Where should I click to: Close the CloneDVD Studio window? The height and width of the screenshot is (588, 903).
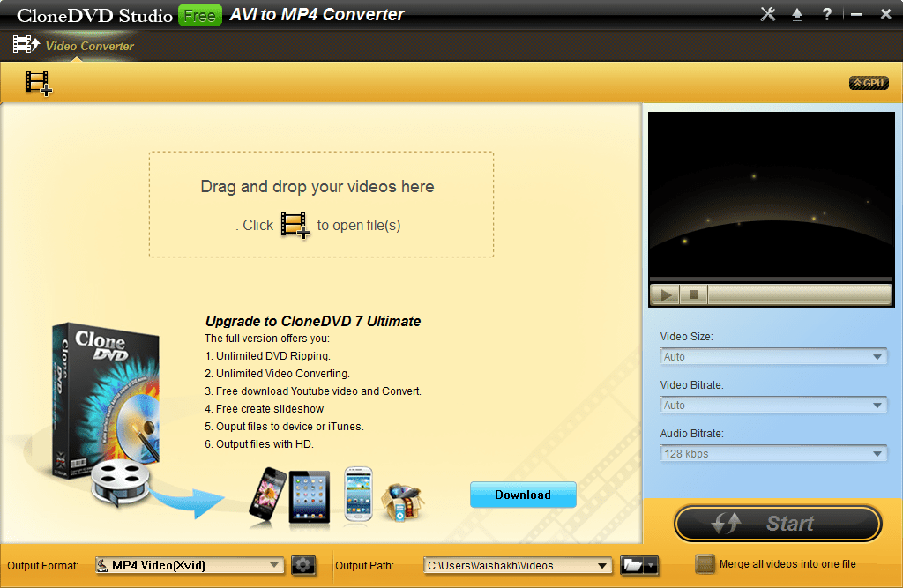pos(885,14)
